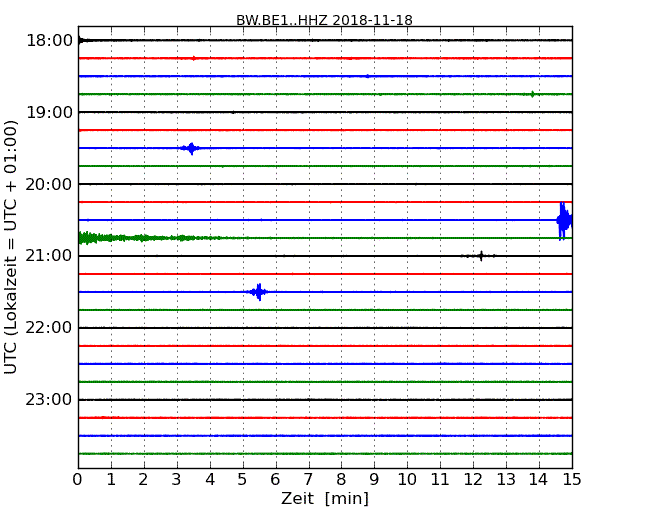The height and width of the screenshot is (520, 650).
Task: Click the large blue burst near minute 15
Action: click(x=564, y=221)
